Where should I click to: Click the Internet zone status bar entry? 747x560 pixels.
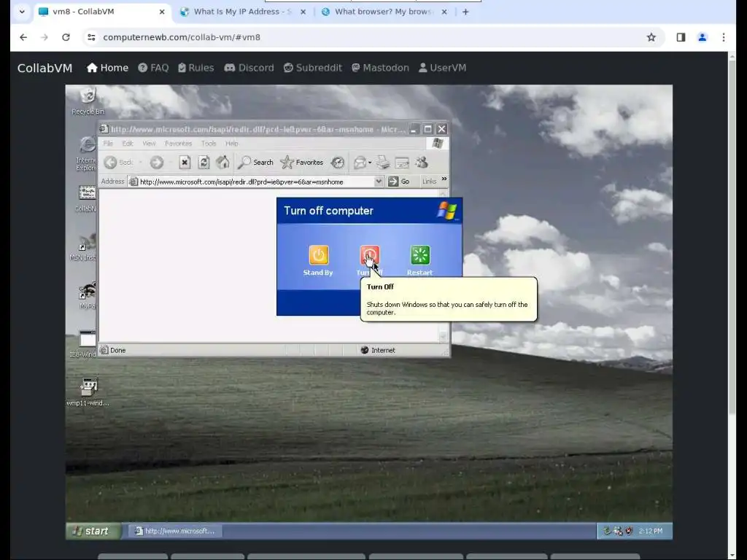(x=378, y=350)
